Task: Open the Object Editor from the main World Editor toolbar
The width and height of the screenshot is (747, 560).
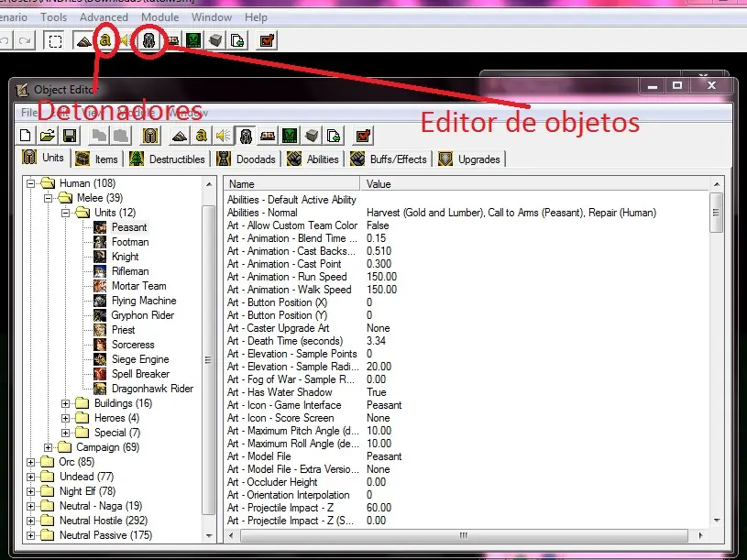Action: click(x=149, y=41)
